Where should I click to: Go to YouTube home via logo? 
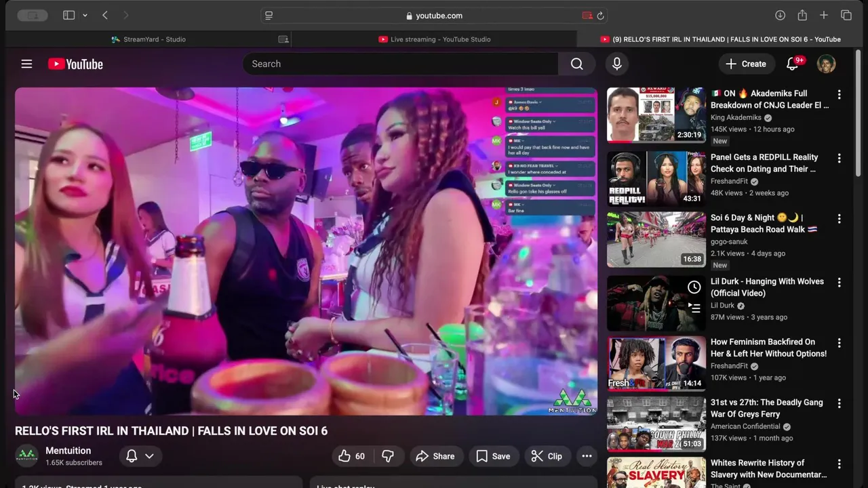point(75,64)
